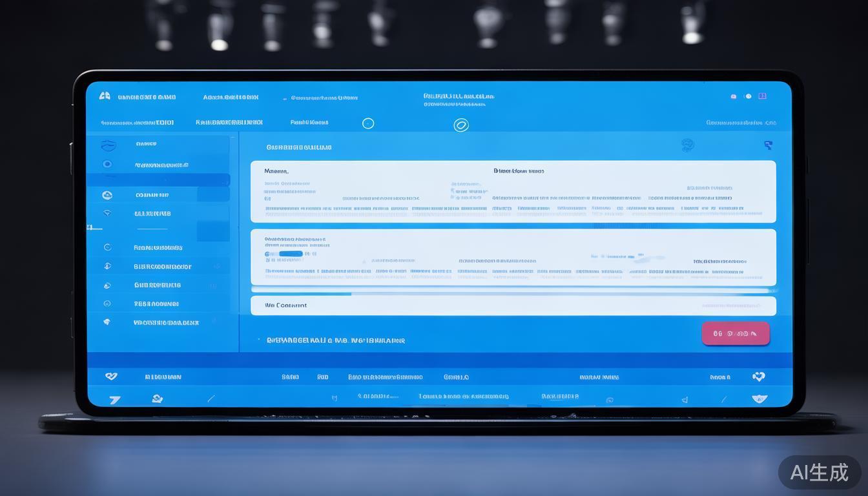Click the 'Mancn.' heading in the top card

pyautogui.click(x=276, y=171)
